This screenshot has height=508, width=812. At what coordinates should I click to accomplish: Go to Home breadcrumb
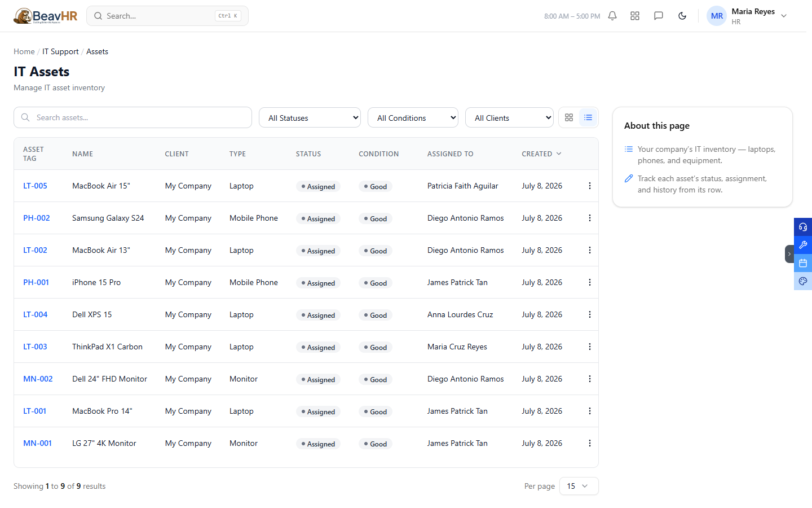pyautogui.click(x=24, y=51)
